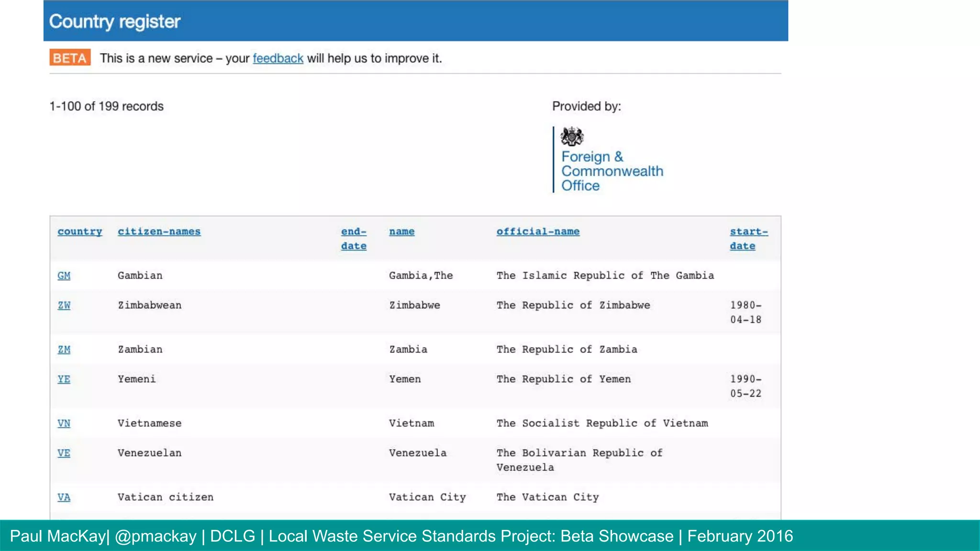
Task: Click the 'Vatican City' name cell
Action: pos(427,497)
